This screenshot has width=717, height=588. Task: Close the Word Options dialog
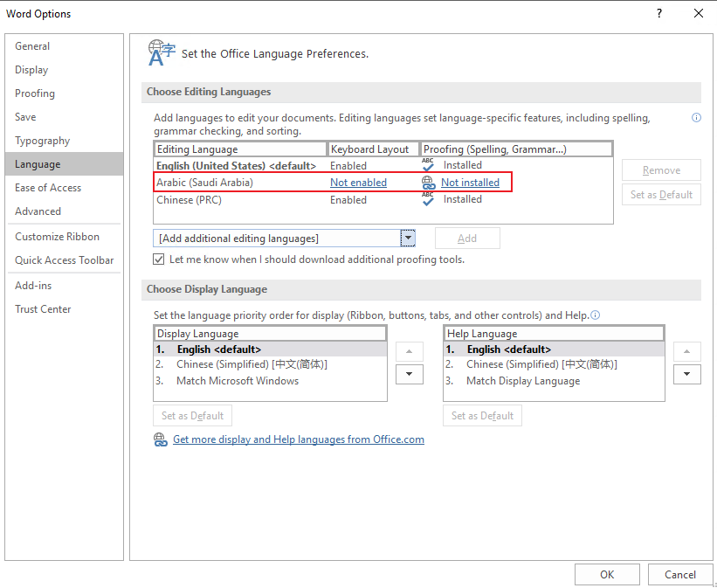699,13
